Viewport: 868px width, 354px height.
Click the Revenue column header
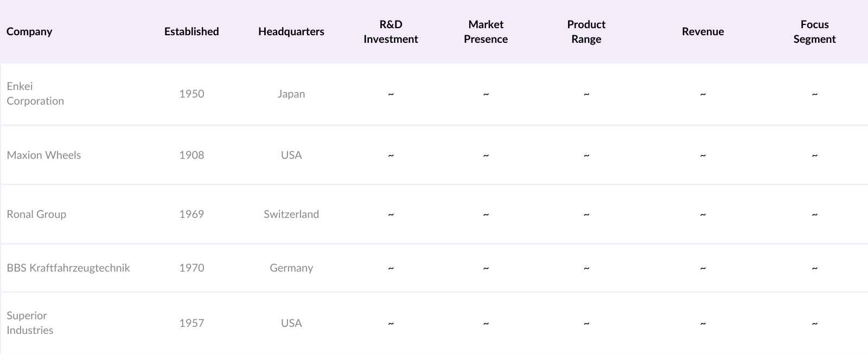[703, 31]
